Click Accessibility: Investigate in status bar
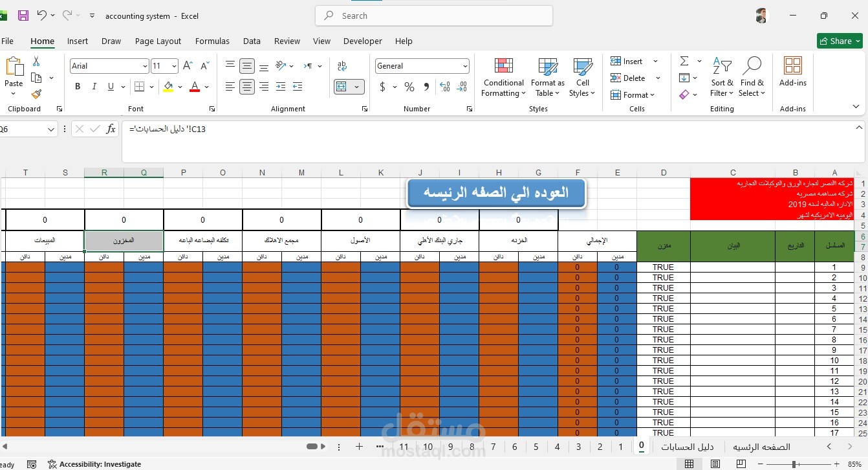The height and width of the screenshot is (470, 868). [94, 464]
